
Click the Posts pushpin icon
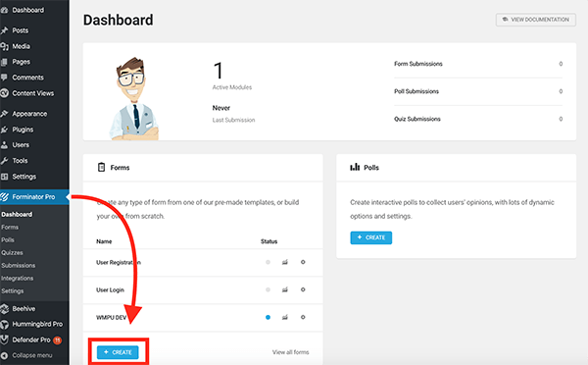point(4,30)
